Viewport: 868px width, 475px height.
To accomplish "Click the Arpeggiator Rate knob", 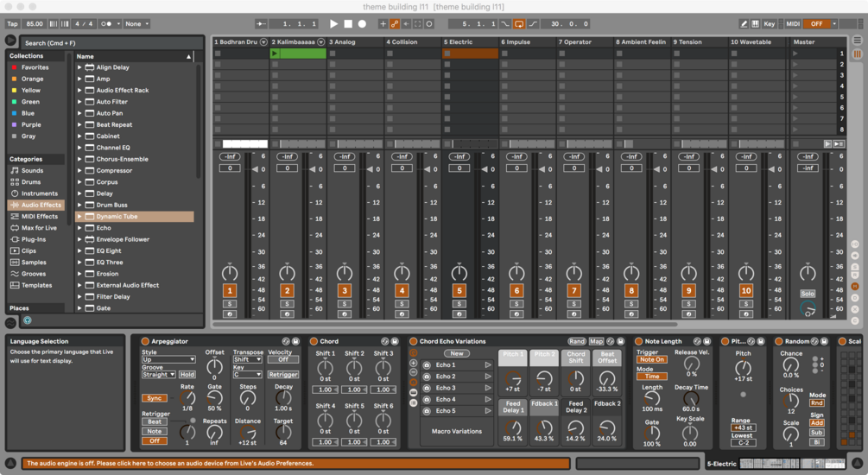I will [187, 397].
